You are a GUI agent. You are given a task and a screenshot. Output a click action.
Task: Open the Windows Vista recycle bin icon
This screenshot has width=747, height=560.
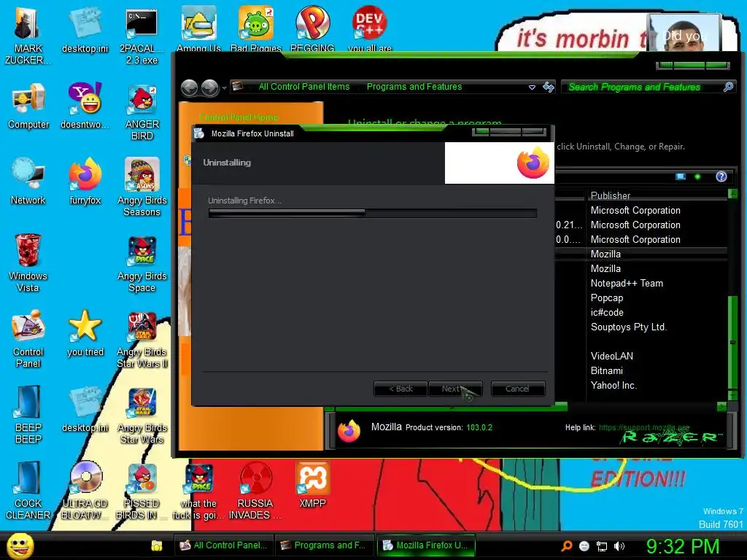tap(28, 262)
